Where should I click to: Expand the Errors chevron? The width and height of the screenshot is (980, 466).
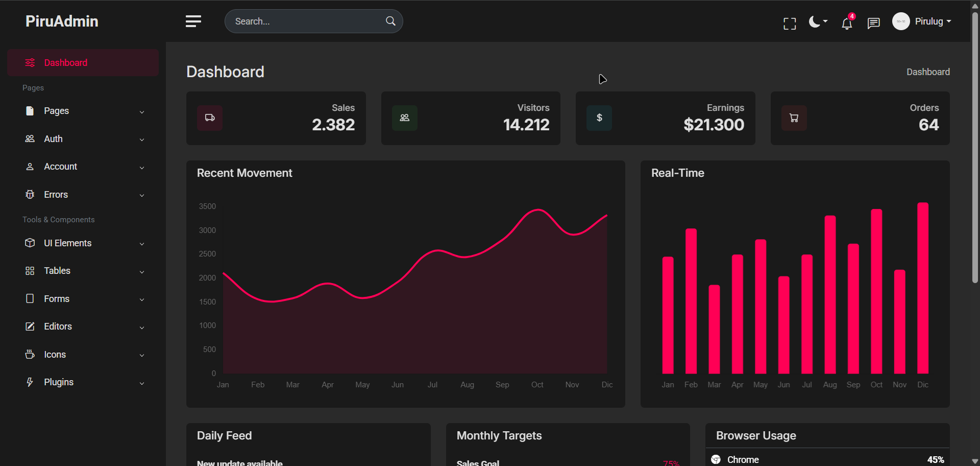(x=142, y=195)
